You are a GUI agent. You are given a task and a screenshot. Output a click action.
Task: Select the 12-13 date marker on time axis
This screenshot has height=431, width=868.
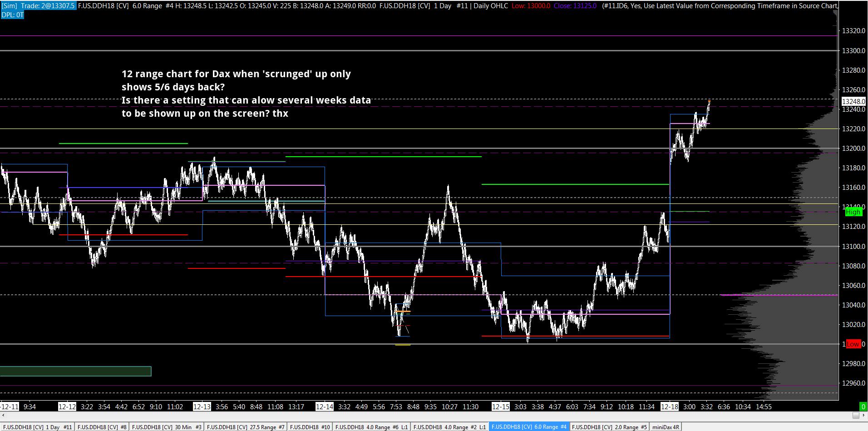point(202,406)
